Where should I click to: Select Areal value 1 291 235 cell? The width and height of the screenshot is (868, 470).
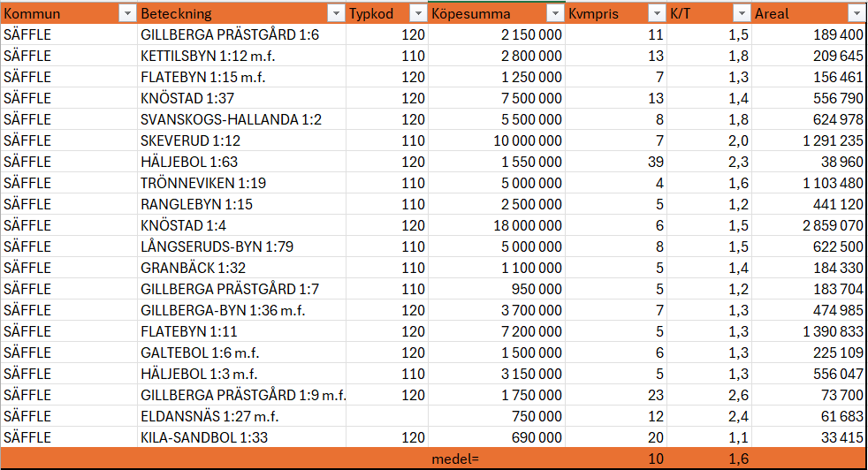click(809, 140)
